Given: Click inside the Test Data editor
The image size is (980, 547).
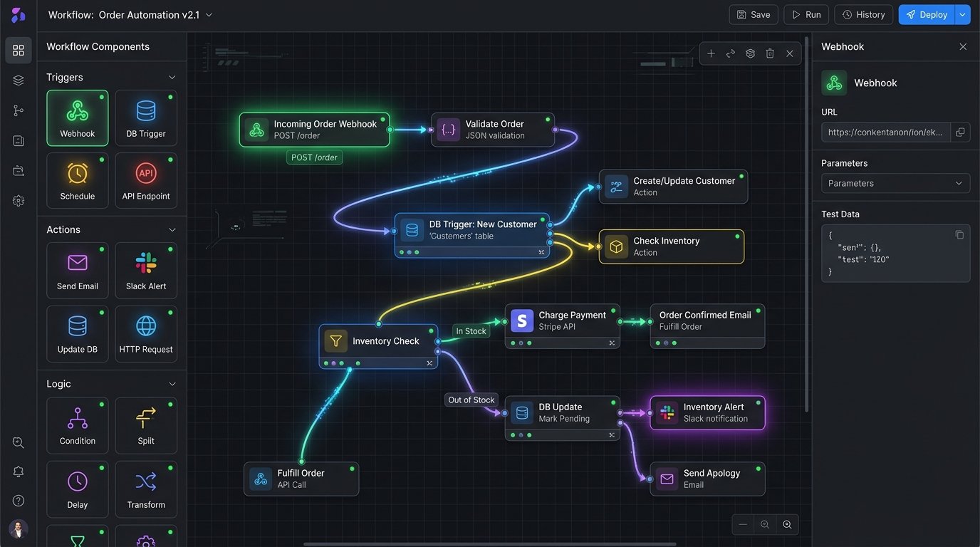Looking at the screenshot, I should click(x=896, y=253).
